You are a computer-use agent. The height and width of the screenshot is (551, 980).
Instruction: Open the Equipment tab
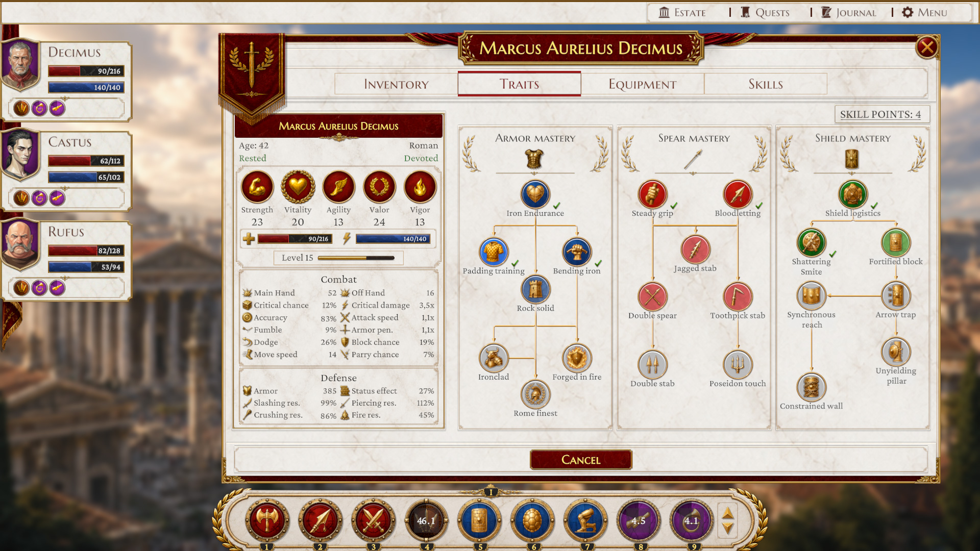(643, 84)
